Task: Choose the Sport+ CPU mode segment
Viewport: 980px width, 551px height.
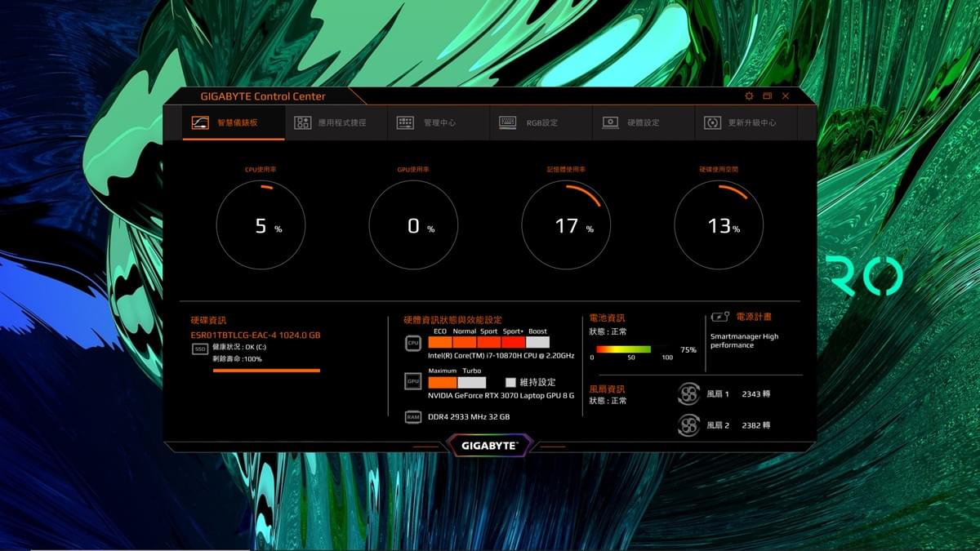Action: click(x=513, y=342)
